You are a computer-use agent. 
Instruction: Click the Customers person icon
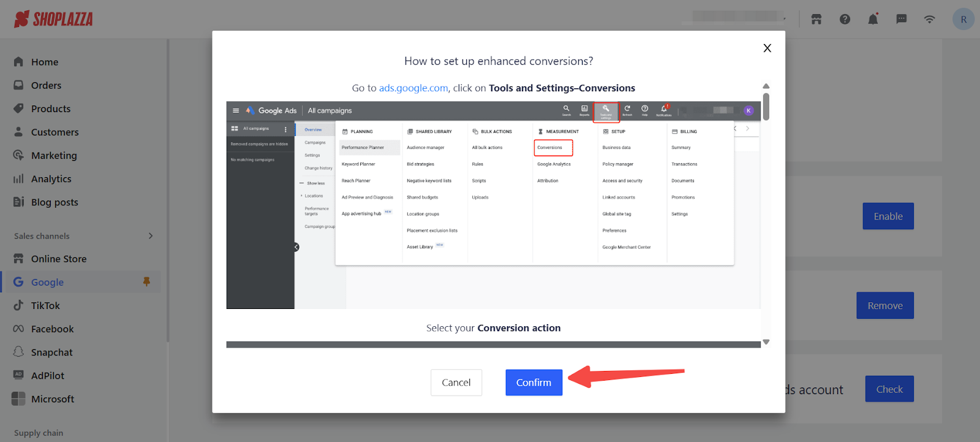[18, 131]
